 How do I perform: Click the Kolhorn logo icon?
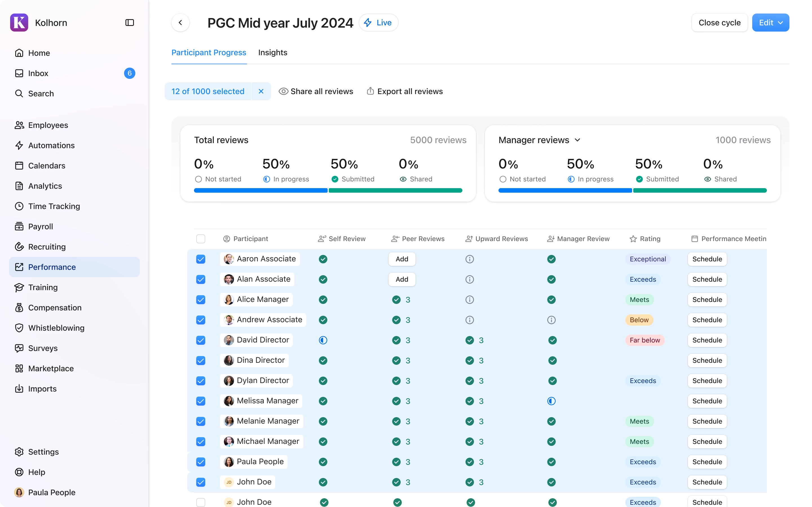point(19,23)
